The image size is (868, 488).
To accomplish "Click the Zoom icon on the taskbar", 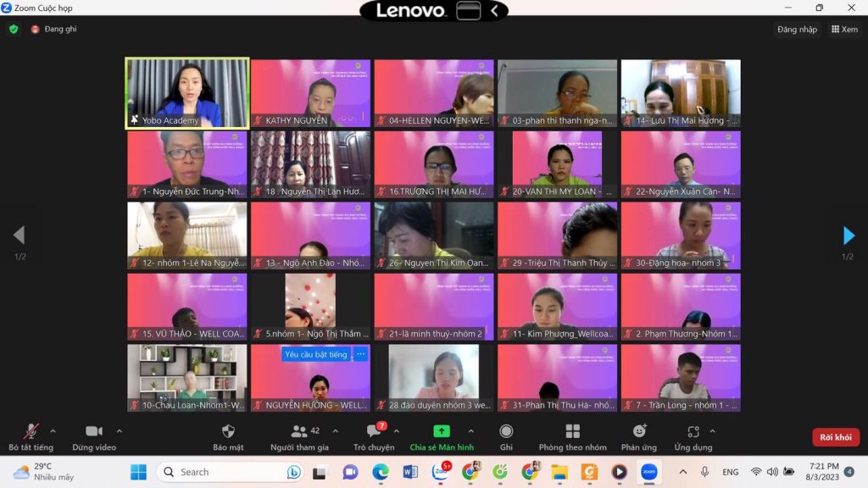I will pyautogui.click(x=648, y=471).
